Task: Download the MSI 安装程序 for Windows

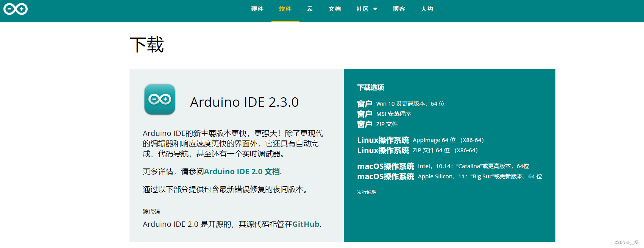Action: point(384,114)
